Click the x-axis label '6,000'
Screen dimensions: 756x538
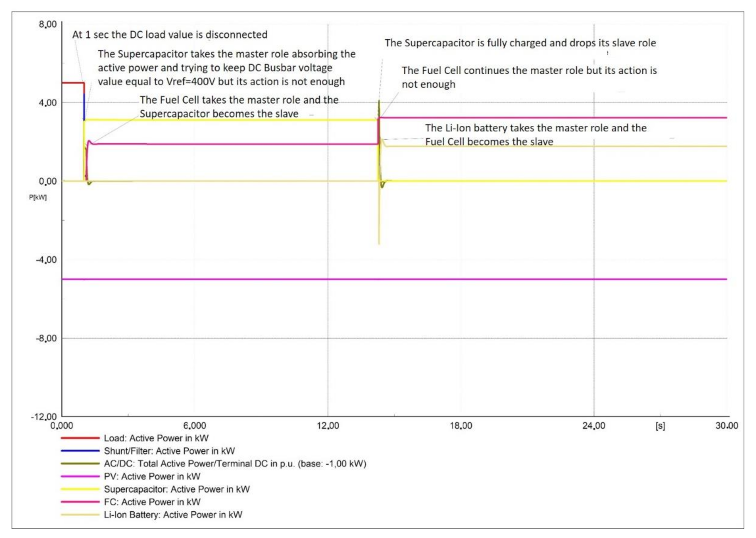[x=195, y=426]
